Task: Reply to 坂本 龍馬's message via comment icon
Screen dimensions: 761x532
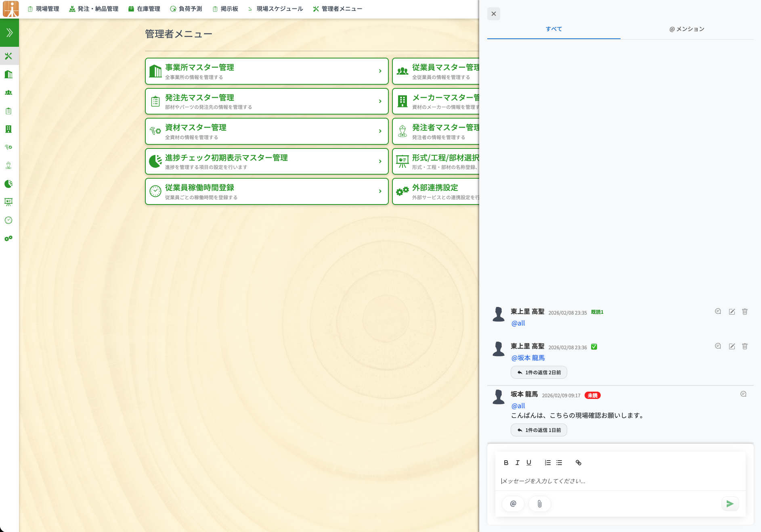Action: point(743,394)
